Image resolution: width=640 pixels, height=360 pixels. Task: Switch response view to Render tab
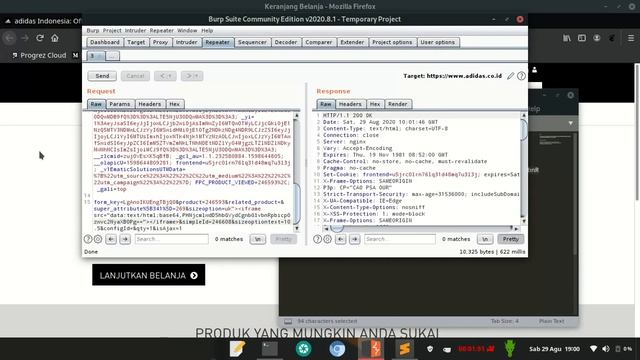398,104
